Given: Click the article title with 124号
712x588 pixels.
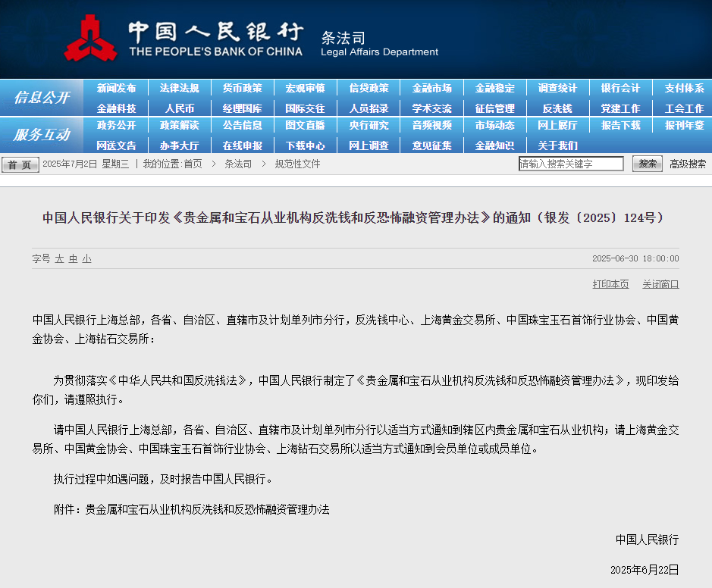Looking at the screenshot, I should [x=353, y=217].
